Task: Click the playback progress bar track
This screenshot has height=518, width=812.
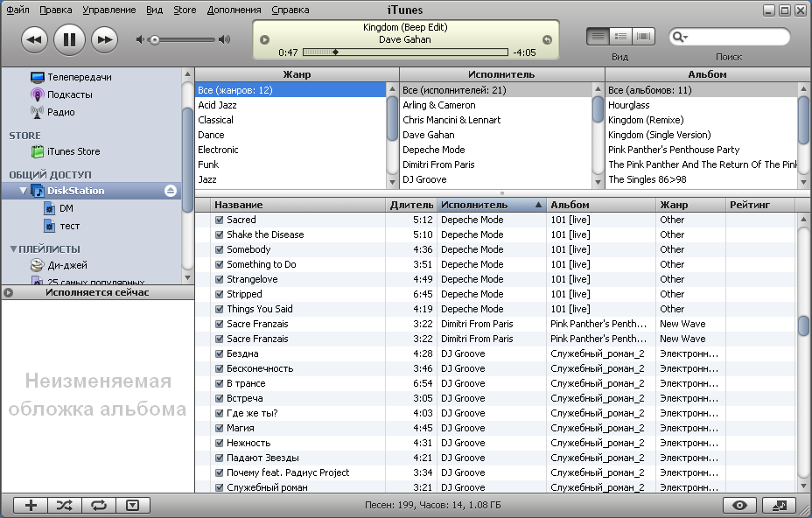Action: [405, 52]
